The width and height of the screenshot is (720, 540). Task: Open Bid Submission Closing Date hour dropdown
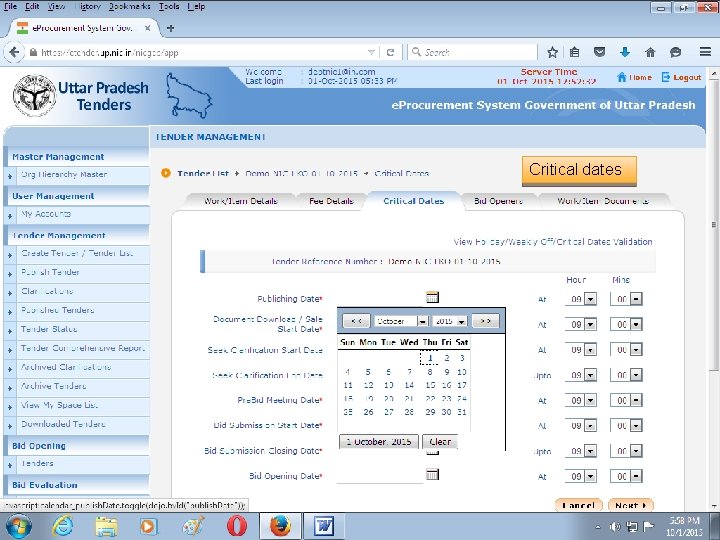(581, 451)
